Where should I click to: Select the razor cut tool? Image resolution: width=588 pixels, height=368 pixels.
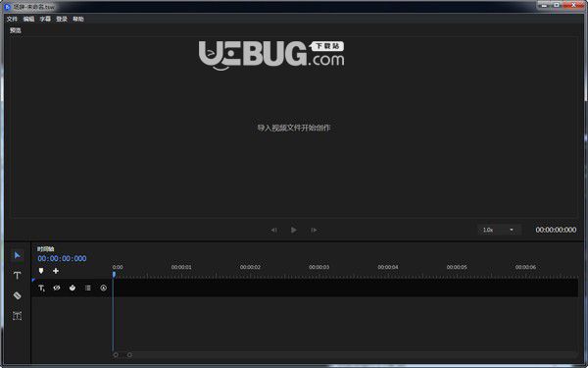[18, 295]
